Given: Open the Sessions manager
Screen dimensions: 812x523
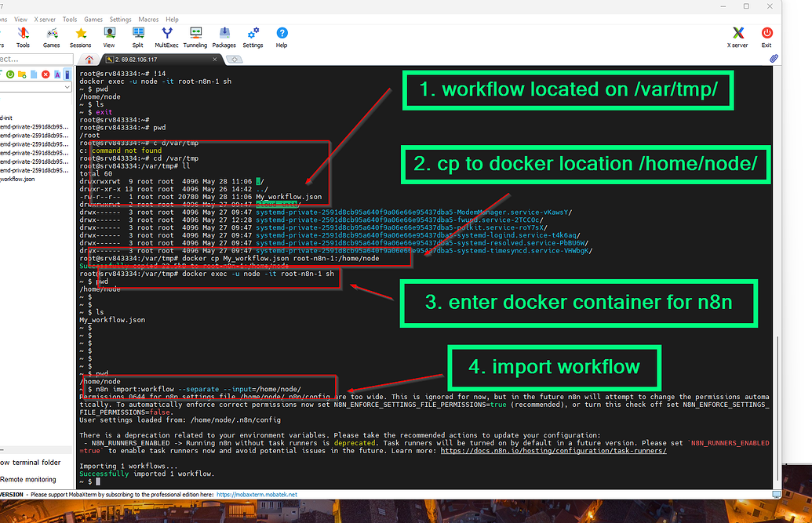Looking at the screenshot, I should (80, 35).
